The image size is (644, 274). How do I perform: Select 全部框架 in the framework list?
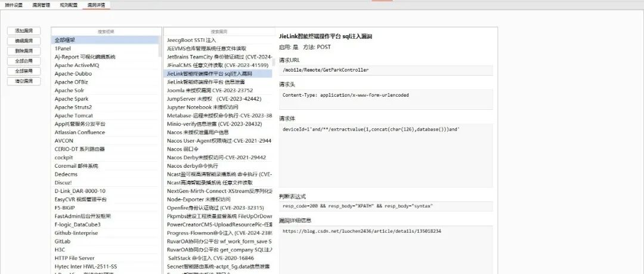click(105, 40)
